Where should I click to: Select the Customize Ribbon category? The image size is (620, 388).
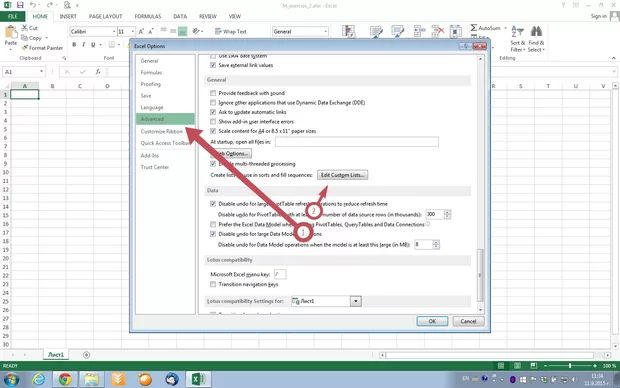(162, 131)
